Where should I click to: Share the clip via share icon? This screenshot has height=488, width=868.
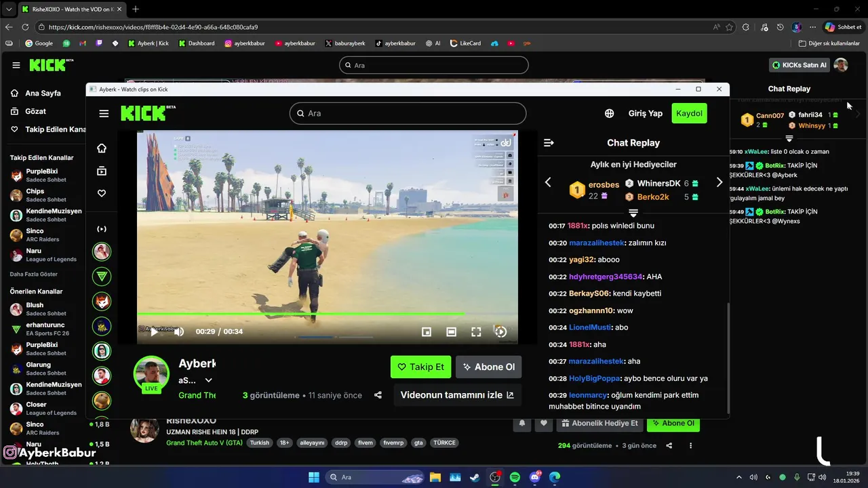378,395
